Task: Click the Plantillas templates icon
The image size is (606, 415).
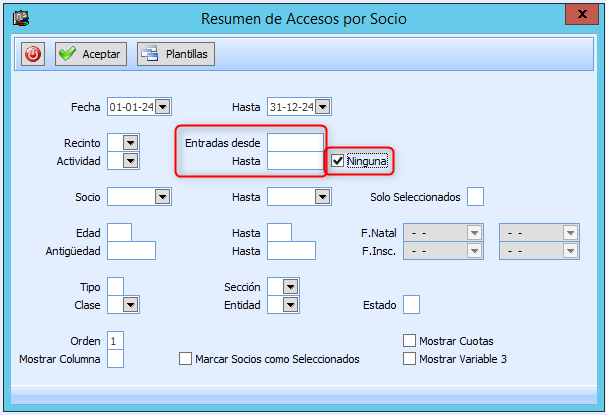Action: tap(150, 54)
